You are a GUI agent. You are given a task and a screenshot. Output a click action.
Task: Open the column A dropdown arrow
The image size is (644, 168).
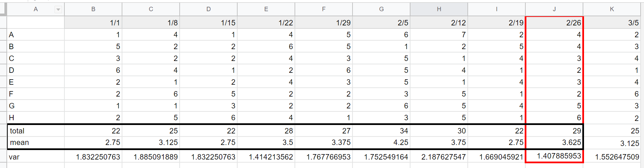click(x=58, y=9)
